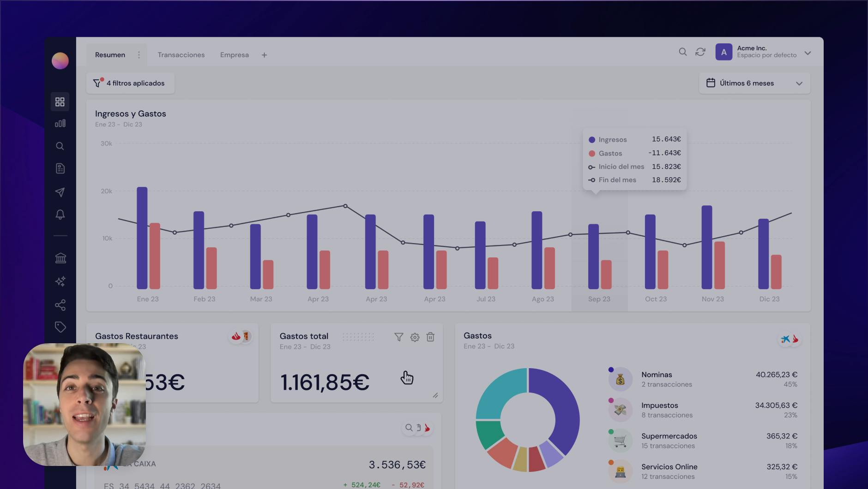Screen dimensions: 868x489
Task: Open the notifications bell sidebar icon
Action: coord(60,215)
